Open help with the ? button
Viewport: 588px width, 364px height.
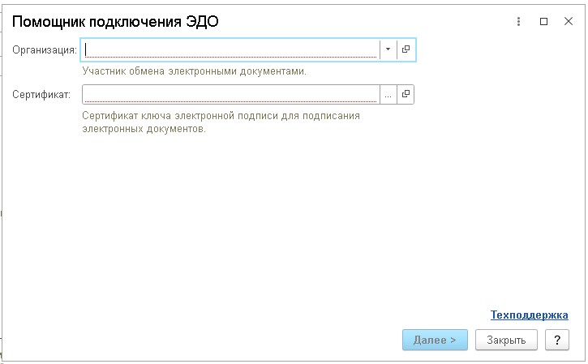(557, 340)
